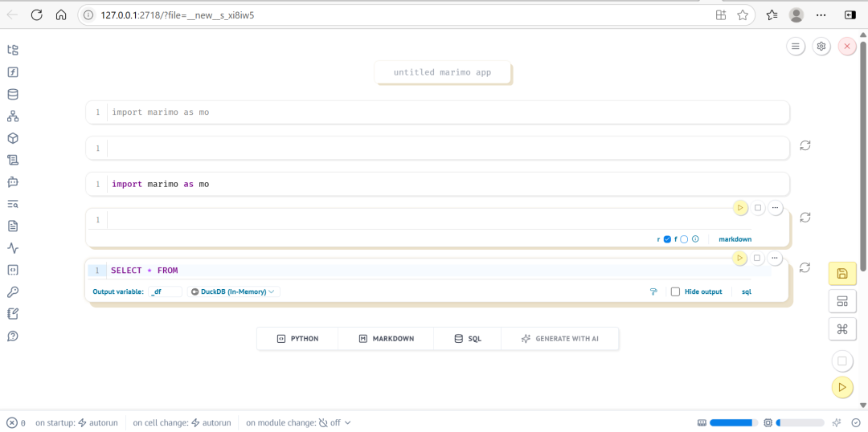Click the SQL format paint-roller icon
This screenshot has height=432, width=868.
tap(653, 291)
